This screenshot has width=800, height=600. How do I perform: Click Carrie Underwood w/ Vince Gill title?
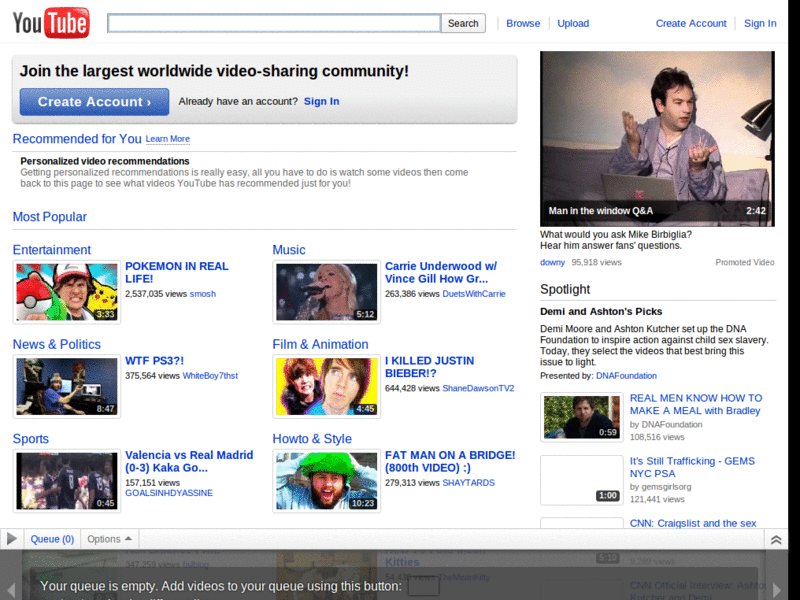pyautogui.click(x=441, y=272)
